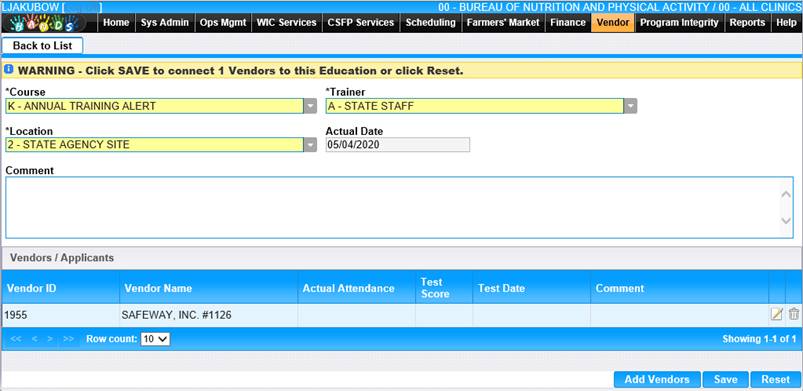803x391 pixels.
Task: Click the Comment column header in table
Action: [x=680, y=288]
